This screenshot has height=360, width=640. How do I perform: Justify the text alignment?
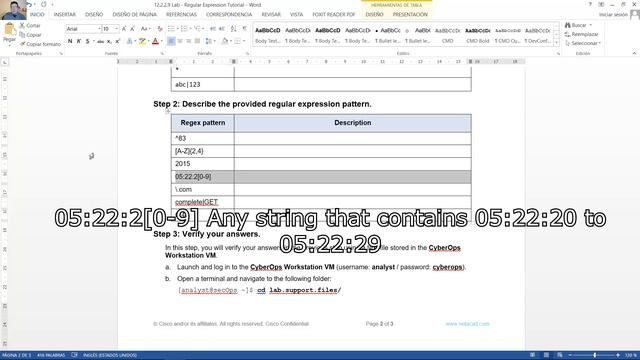click(x=197, y=41)
